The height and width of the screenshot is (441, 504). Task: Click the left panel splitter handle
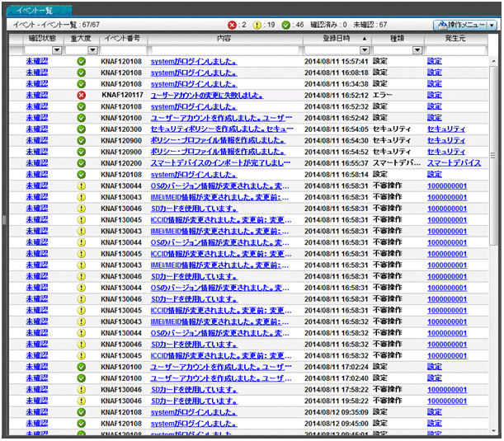click(3, 220)
